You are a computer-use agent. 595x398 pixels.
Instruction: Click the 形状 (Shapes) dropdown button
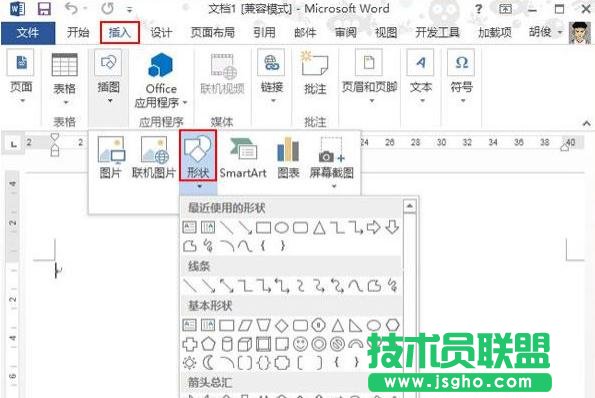click(x=198, y=161)
